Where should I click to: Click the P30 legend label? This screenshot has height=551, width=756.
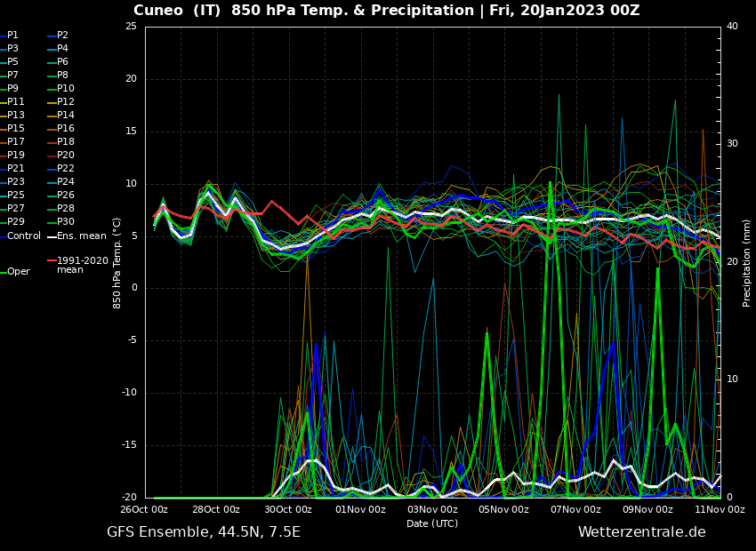coord(65,222)
